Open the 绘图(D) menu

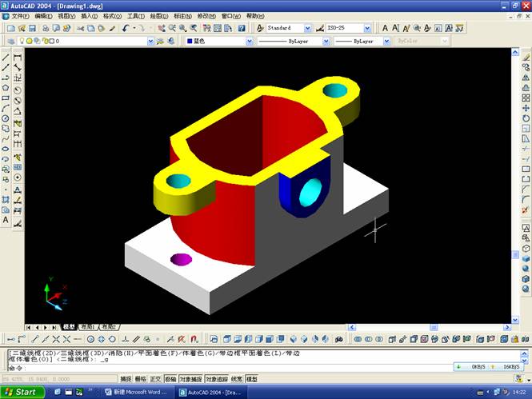(x=158, y=16)
